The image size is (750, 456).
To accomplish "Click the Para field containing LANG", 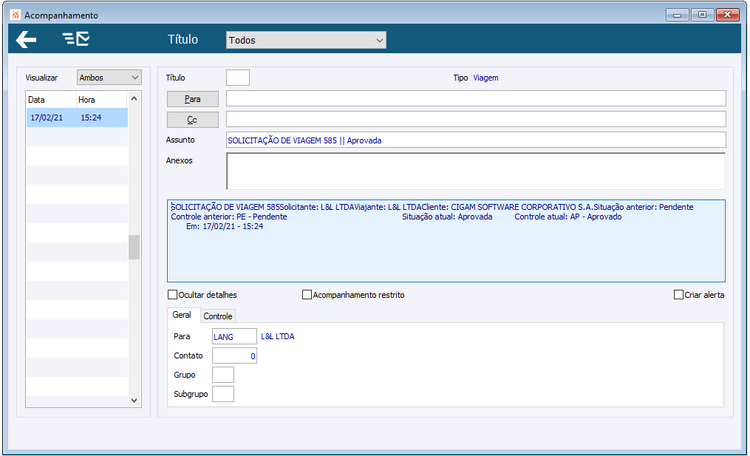I will coord(234,336).
